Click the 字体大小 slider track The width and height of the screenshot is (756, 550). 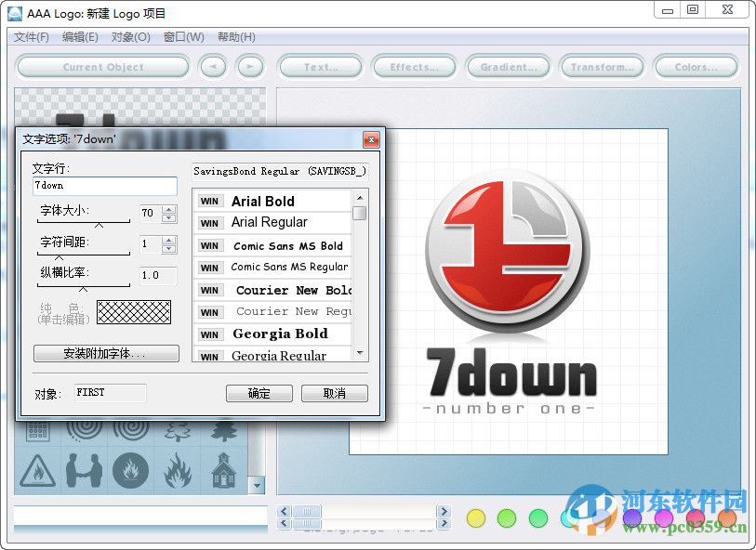point(84,222)
